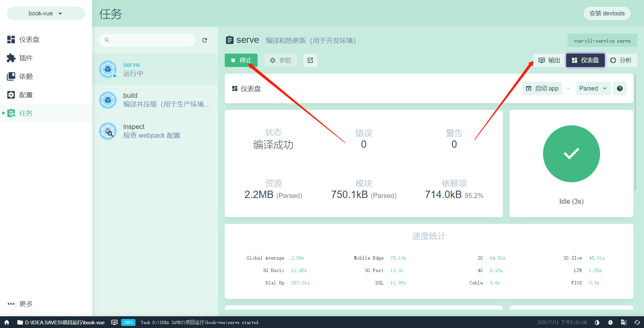Select the inspect task in the list
Image resolution: width=644 pixels, height=328 pixels.
155,131
